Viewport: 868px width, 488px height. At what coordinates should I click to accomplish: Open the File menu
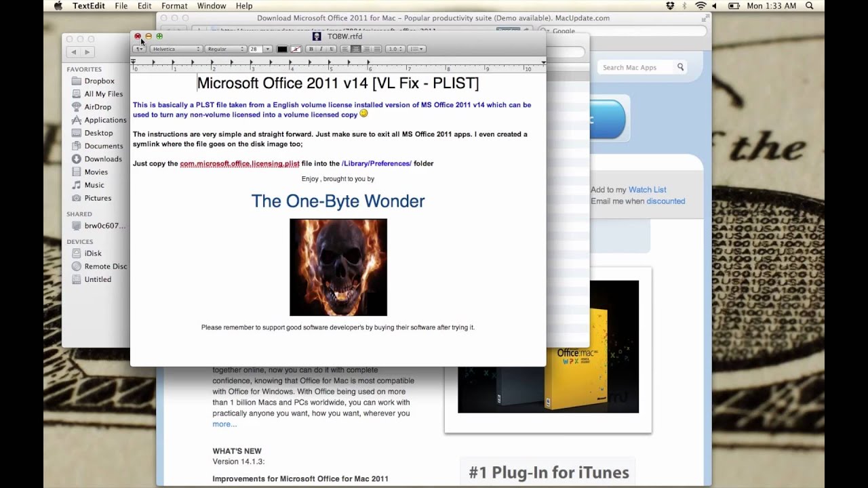(121, 6)
